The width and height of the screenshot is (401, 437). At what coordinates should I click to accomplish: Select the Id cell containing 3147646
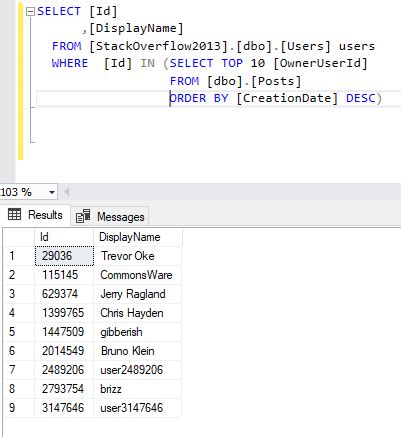click(x=64, y=408)
